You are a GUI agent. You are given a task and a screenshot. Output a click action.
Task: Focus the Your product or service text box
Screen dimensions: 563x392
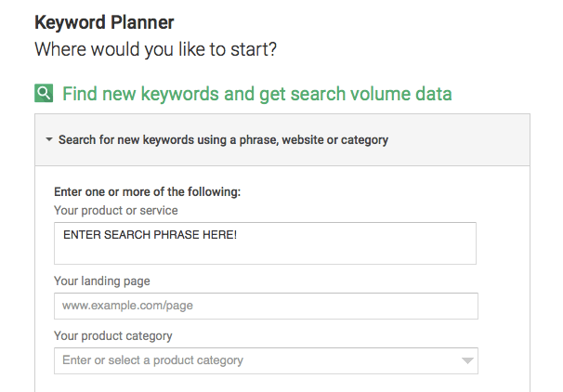point(265,243)
